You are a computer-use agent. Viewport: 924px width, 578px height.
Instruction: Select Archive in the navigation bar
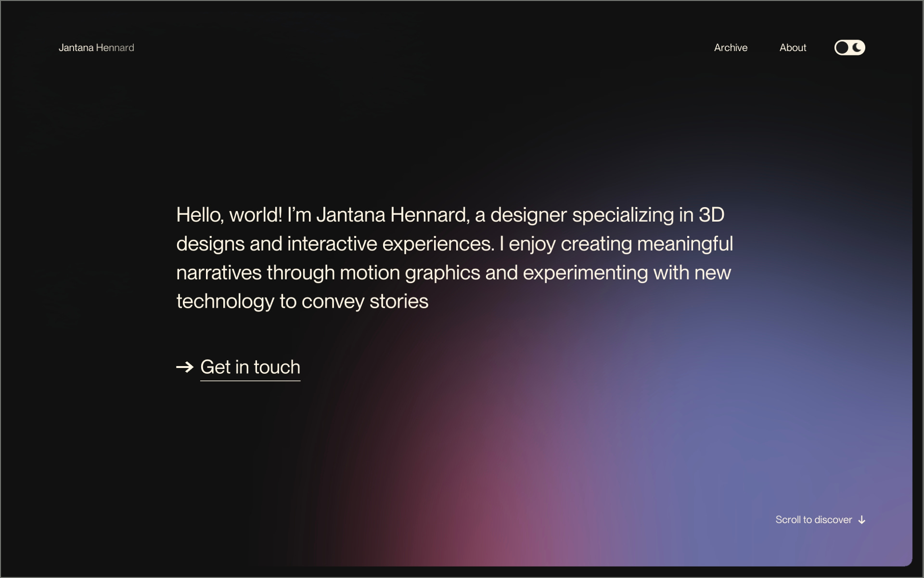coord(731,48)
